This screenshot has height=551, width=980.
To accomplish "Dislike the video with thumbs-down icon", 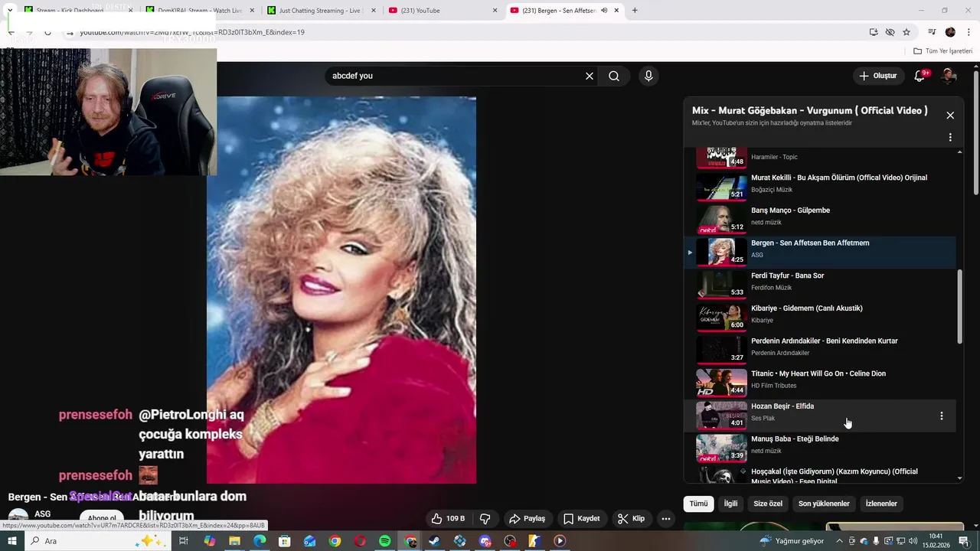I will point(485,518).
